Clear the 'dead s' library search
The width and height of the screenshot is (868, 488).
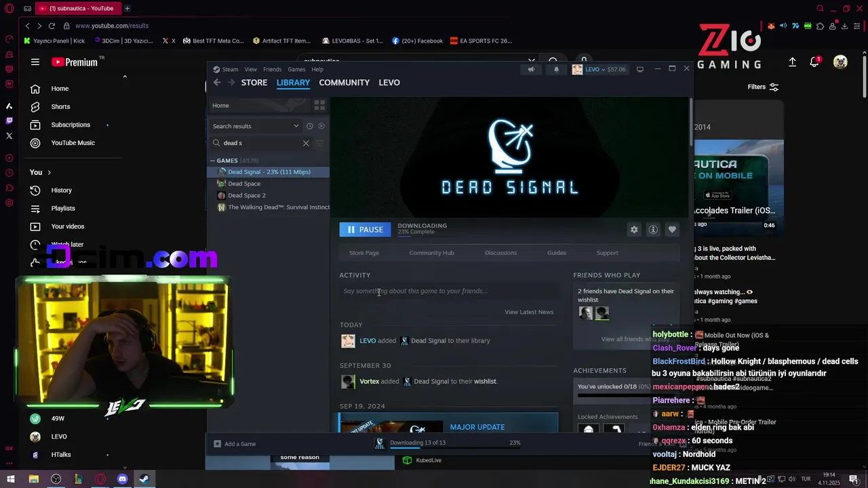click(x=306, y=143)
